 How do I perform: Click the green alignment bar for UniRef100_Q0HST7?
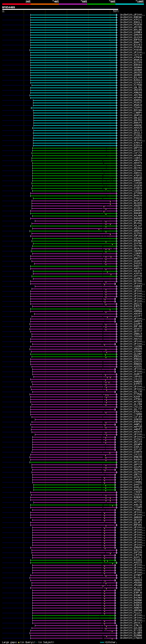click(x=75, y=485)
